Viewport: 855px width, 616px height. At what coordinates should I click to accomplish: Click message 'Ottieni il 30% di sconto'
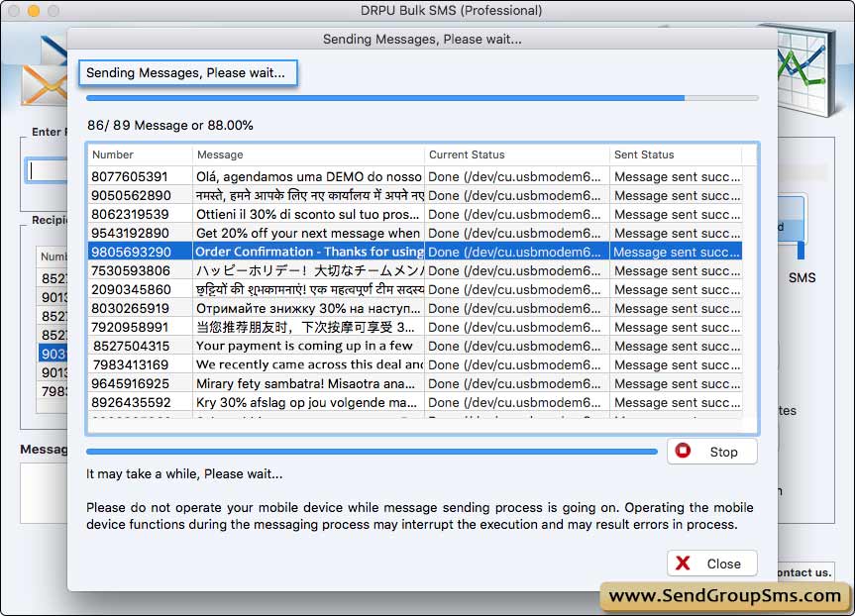307,214
